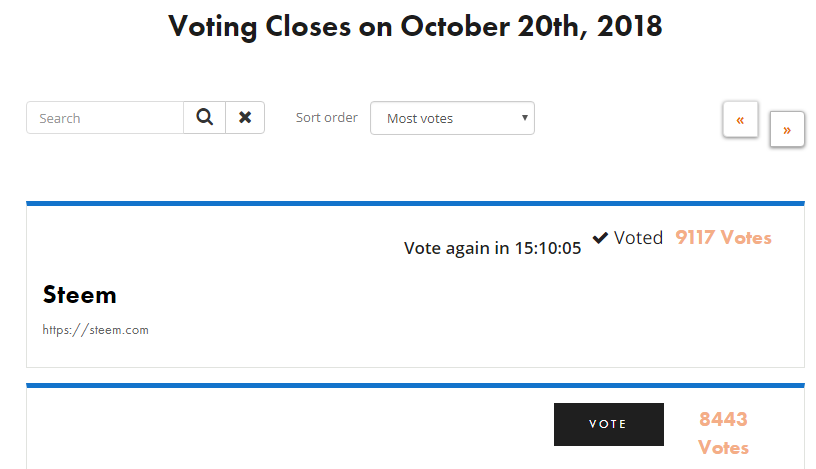The height and width of the screenshot is (469, 816).
Task: Click the Voted checkmark icon
Action: tap(600, 238)
